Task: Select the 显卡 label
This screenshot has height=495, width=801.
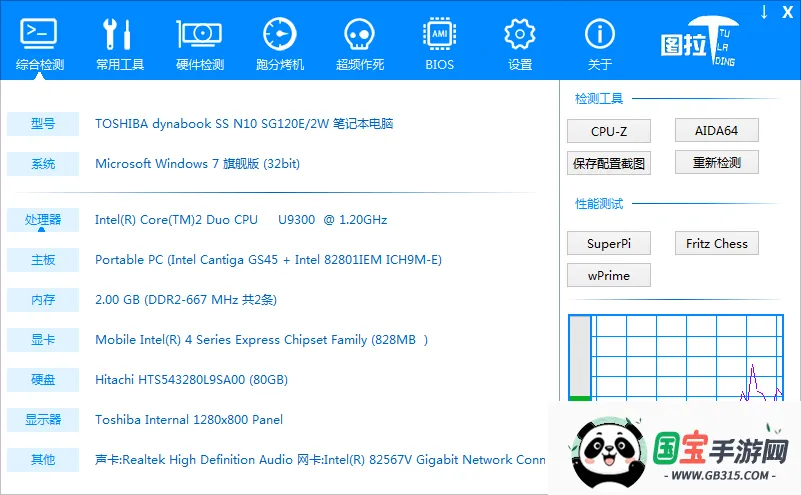Action: coord(43,340)
